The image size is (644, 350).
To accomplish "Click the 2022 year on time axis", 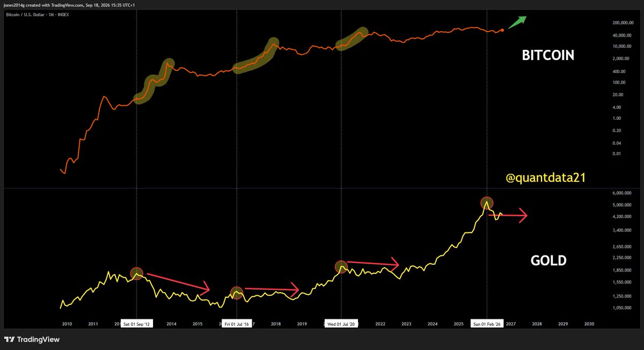I will [x=380, y=324].
